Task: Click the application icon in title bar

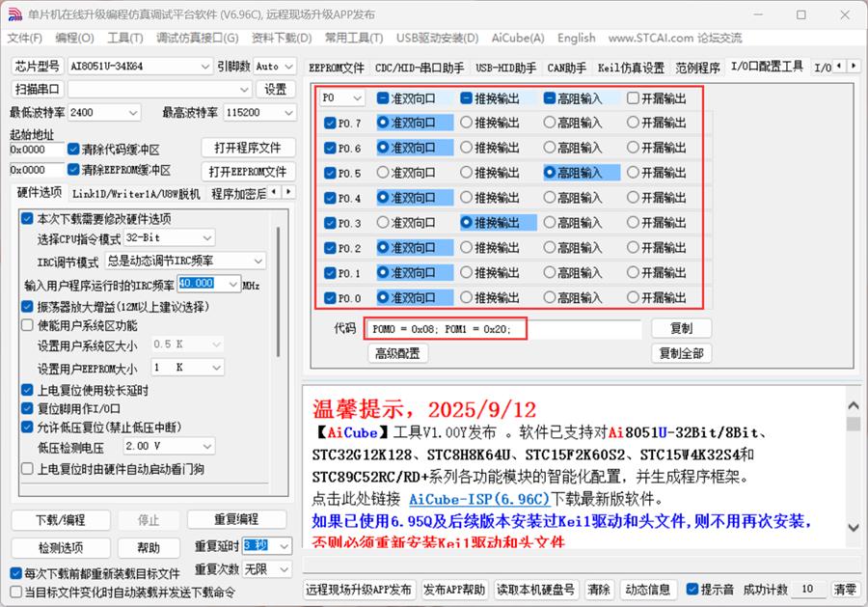Action: [x=14, y=14]
